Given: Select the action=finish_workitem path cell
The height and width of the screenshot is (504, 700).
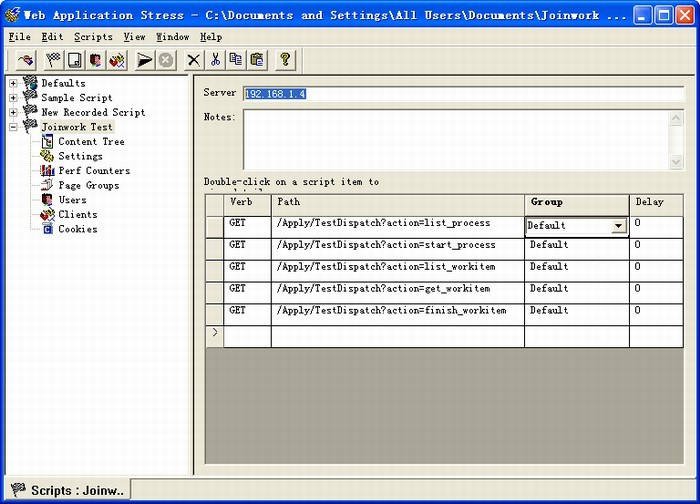Looking at the screenshot, I should (x=397, y=315).
